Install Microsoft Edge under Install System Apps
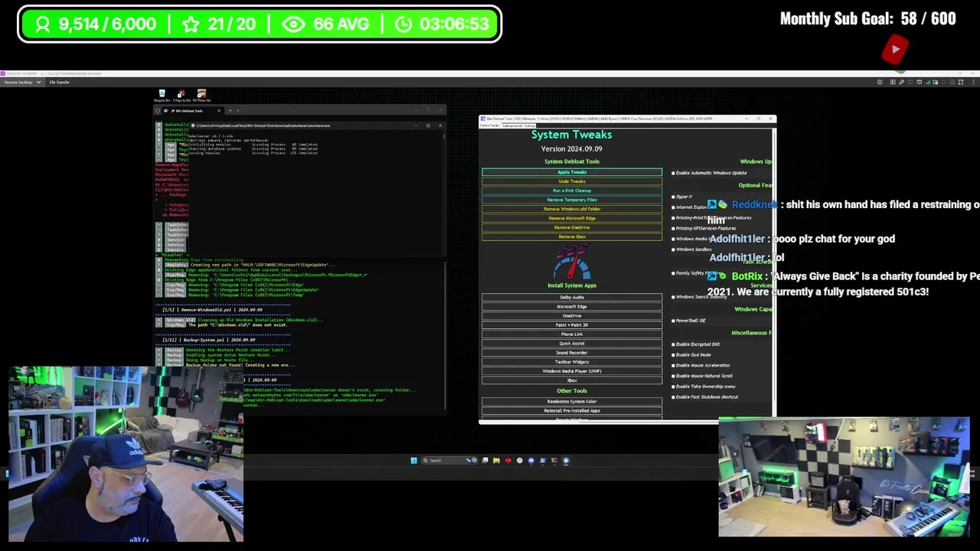The image size is (980, 551). 572,306
